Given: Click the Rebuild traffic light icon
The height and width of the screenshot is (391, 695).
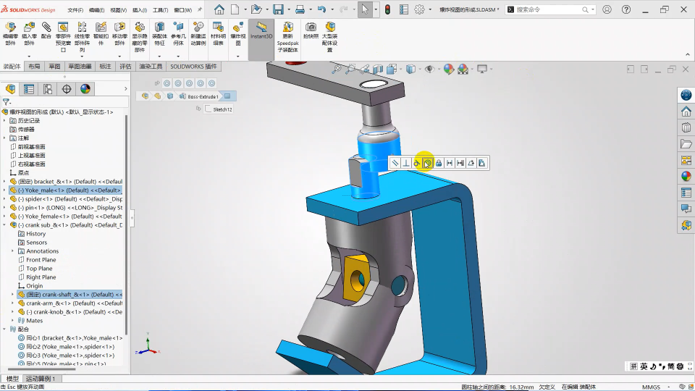Looking at the screenshot, I should click(x=387, y=9).
